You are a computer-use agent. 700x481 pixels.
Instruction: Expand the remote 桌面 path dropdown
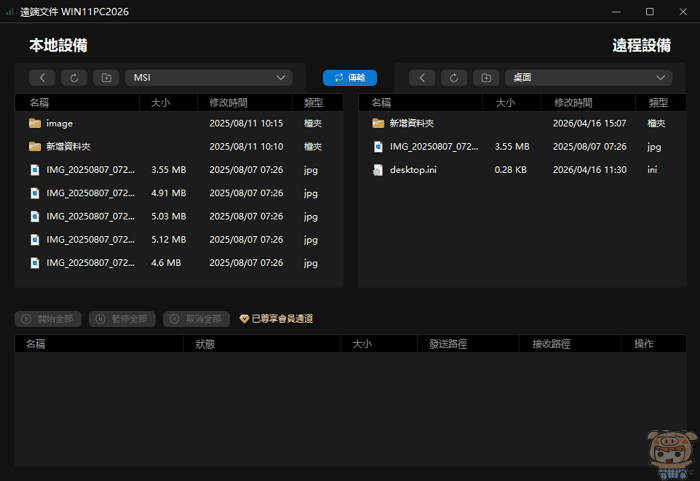588,78
